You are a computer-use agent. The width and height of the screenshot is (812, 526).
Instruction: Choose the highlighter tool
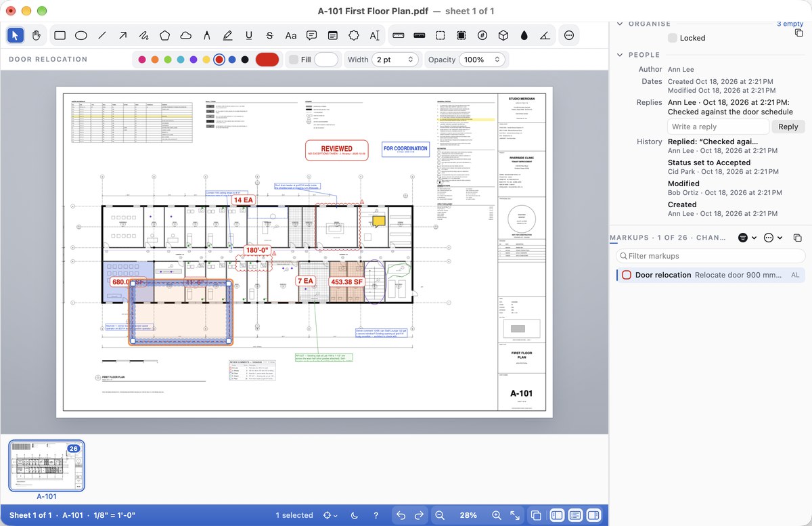(227, 35)
